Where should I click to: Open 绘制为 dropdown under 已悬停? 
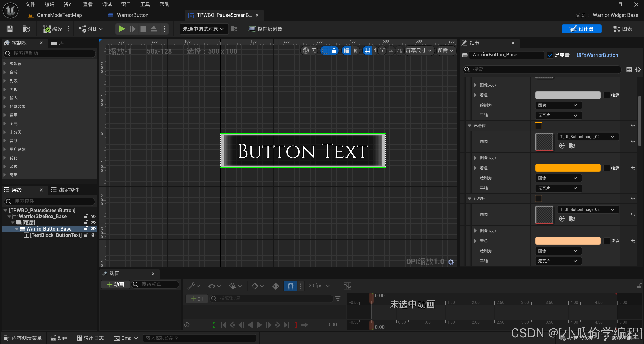coord(557,178)
